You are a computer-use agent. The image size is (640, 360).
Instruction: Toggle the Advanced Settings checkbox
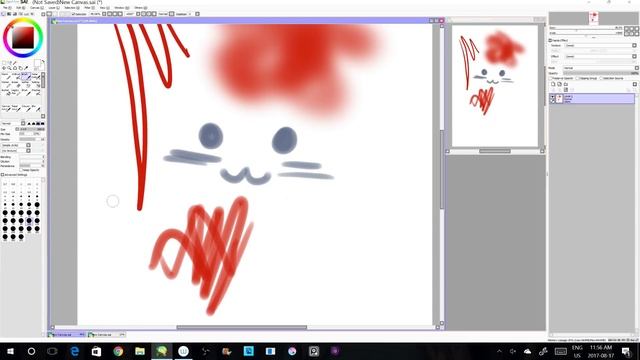click(x=2, y=175)
